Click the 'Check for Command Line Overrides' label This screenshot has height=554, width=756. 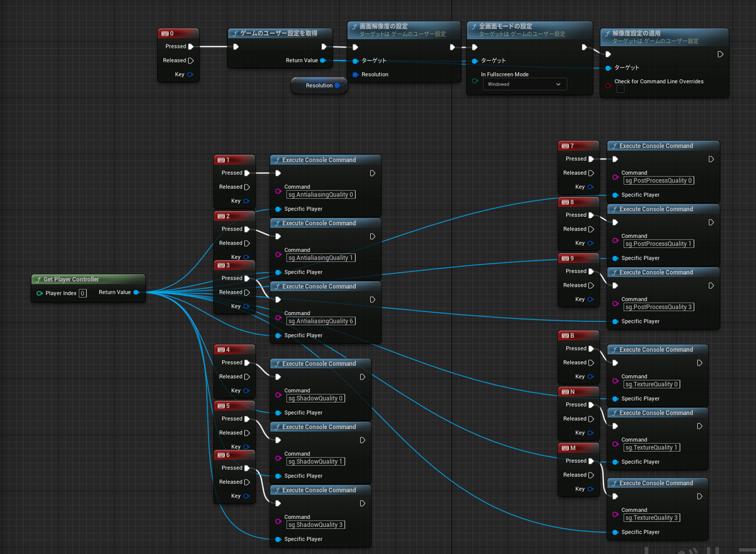point(658,81)
